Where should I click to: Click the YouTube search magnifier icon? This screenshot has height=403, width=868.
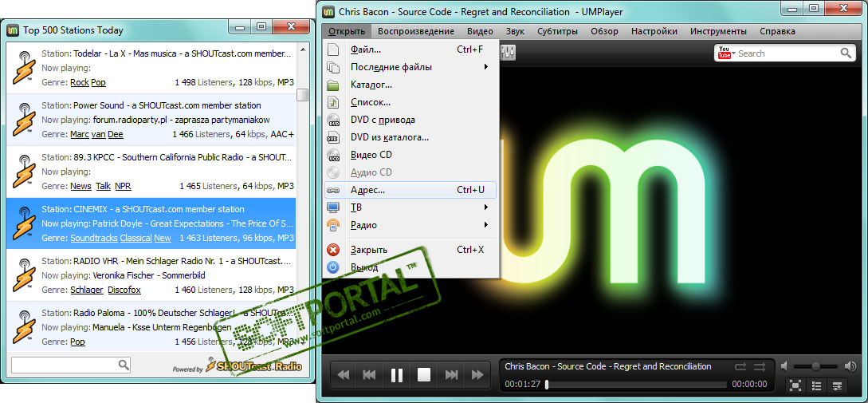point(846,53)
